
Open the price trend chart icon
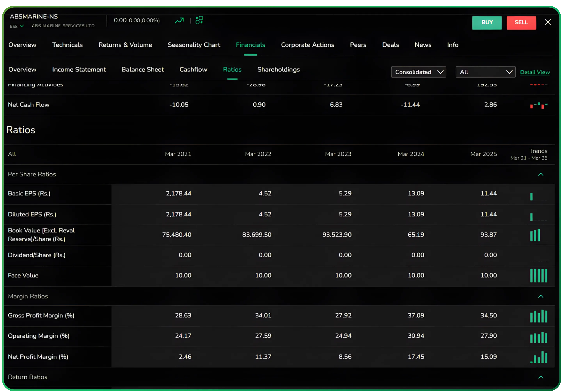tap(179, 20)
